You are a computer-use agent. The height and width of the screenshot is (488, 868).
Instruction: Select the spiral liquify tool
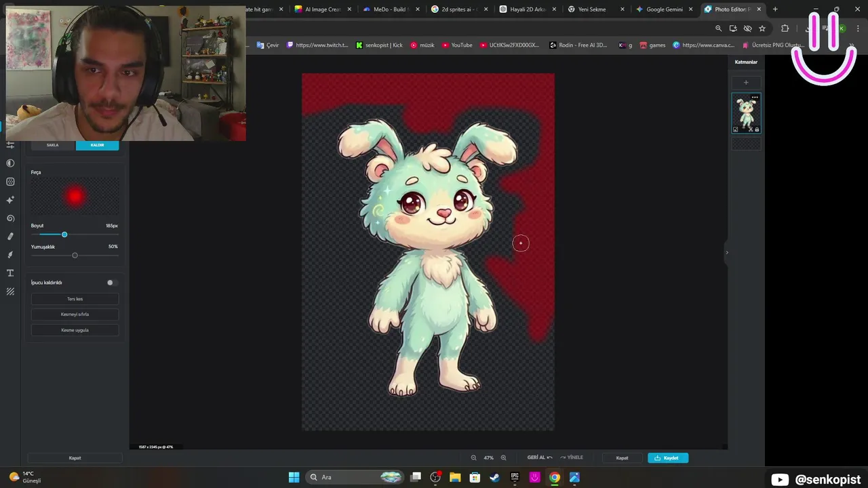tap(10, 218)
